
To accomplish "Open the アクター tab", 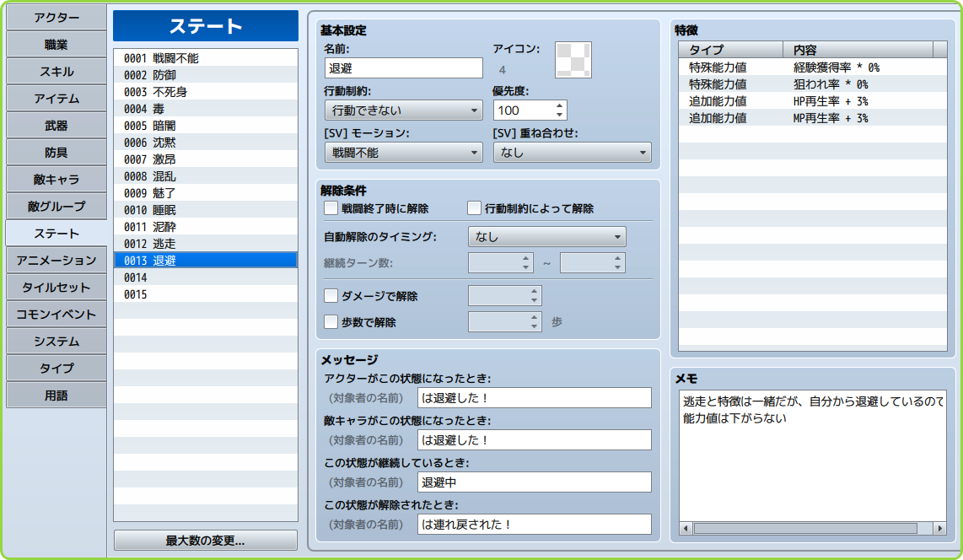I will pyautogui.click(x=56, y=18).
